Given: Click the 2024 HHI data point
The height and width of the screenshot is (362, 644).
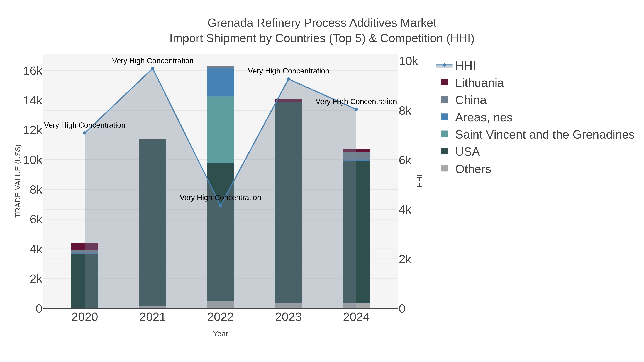Looking at the screenshot, I should tap(356, 109).
